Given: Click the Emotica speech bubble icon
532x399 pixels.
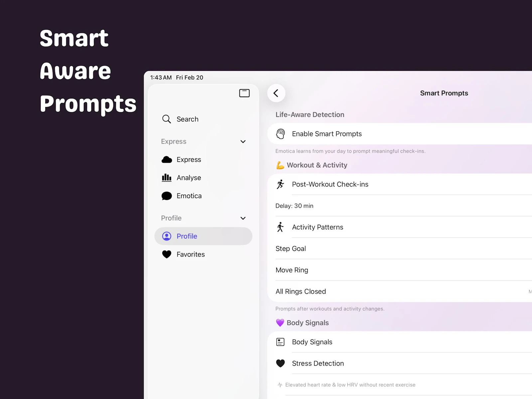Looking at the screenshot, I should point(167,196).
